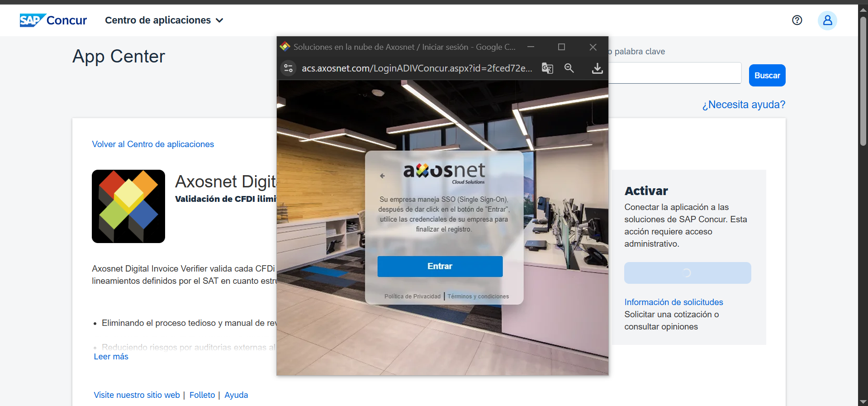Open the user profile avatar
The image size is (868, 406).
point(827,20)
